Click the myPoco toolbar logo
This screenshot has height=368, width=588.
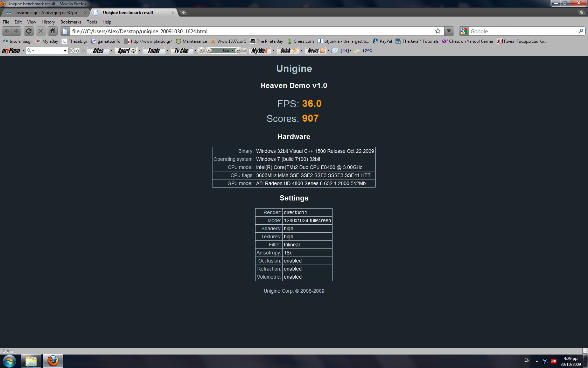(x=11, y=50)
